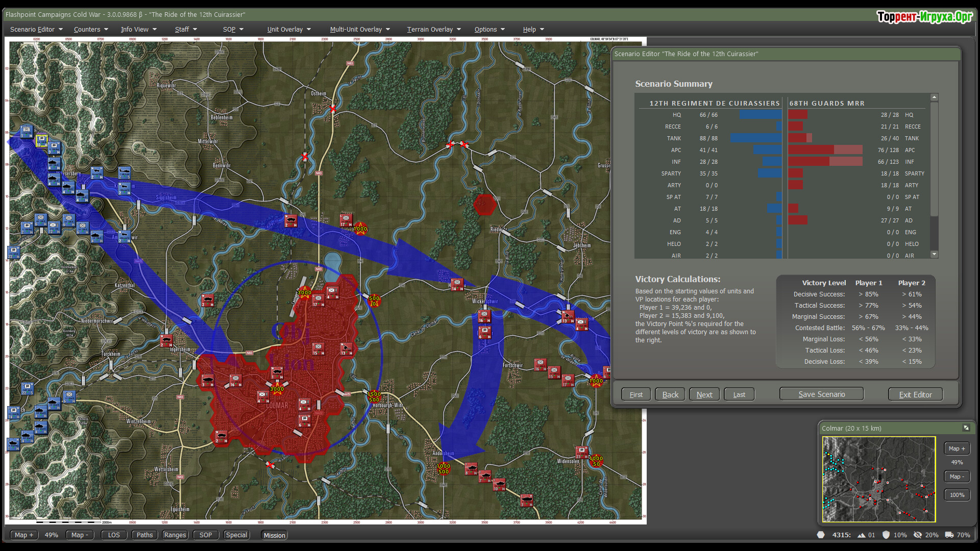The width and height of the screenshot is (980, 551).
Task: Click the Colmar mini-map thumbnail
Action: point(878,479)
